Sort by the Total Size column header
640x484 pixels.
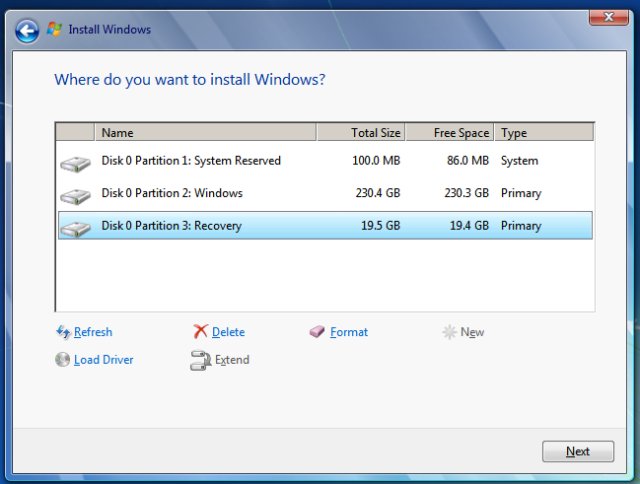[x=361, y=133]
